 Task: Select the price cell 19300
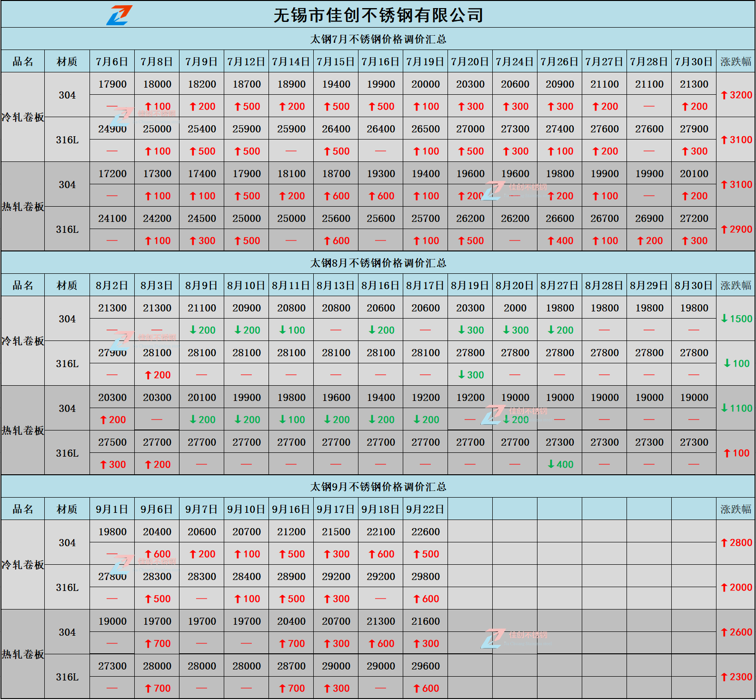[381, 173]
